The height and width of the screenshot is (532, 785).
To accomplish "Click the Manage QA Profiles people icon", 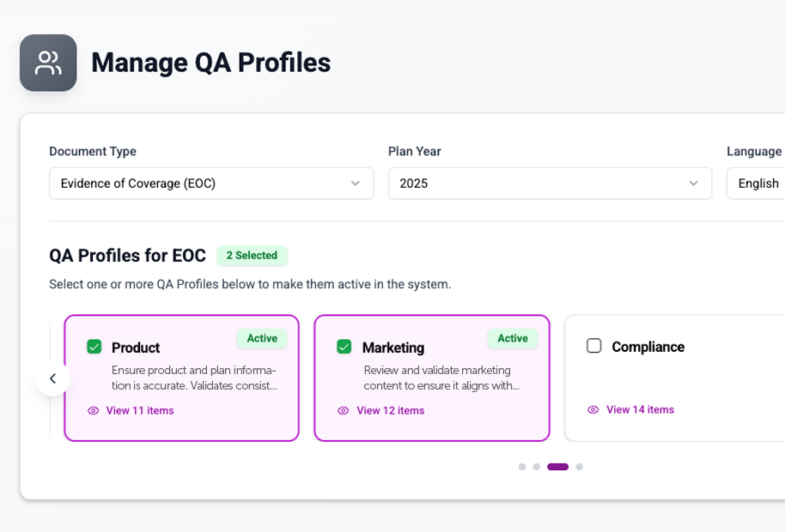I will coord(48,62).
